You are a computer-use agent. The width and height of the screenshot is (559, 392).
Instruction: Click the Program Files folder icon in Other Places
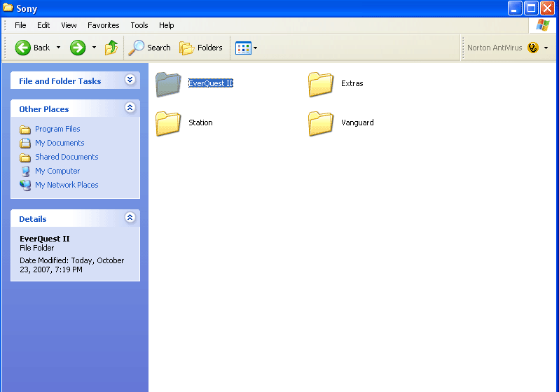(x=25, y=129)
